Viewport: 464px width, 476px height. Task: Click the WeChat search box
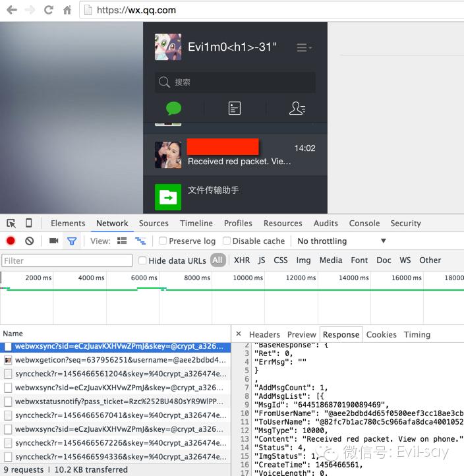pos(235,82)
